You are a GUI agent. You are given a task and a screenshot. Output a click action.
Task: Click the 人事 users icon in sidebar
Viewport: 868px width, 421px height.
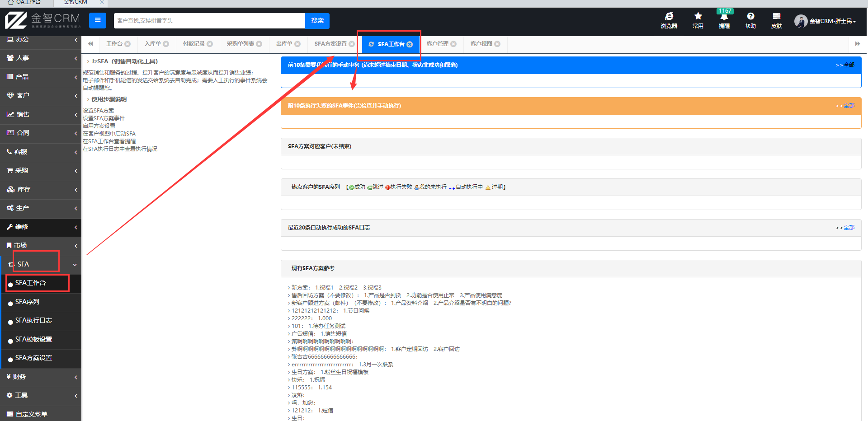pos(10,58)
